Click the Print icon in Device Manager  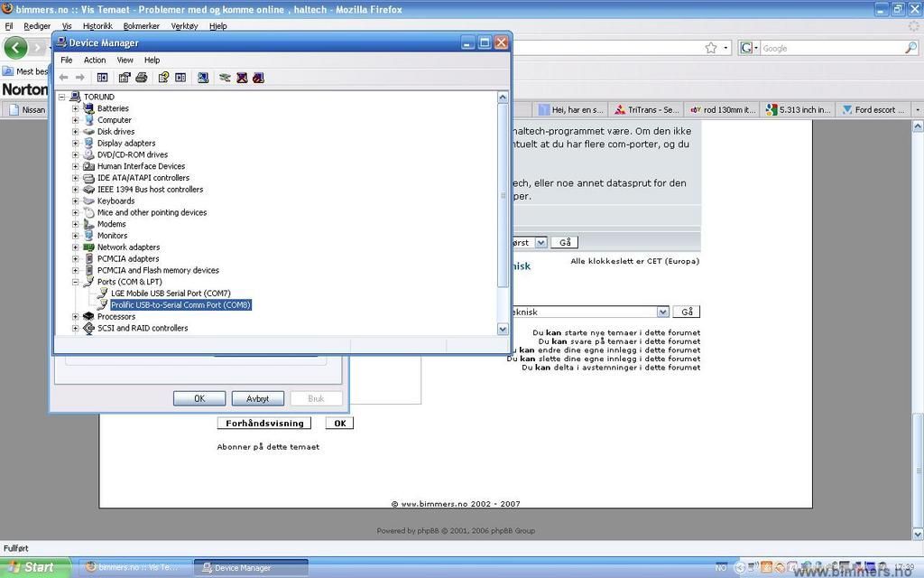tap(142, 78)
